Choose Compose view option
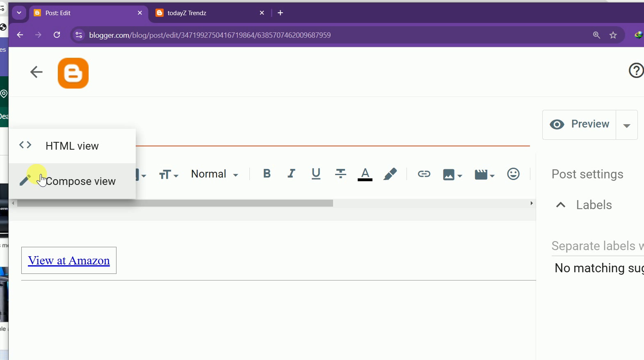The image size is (644, 360). pos(72,181)
